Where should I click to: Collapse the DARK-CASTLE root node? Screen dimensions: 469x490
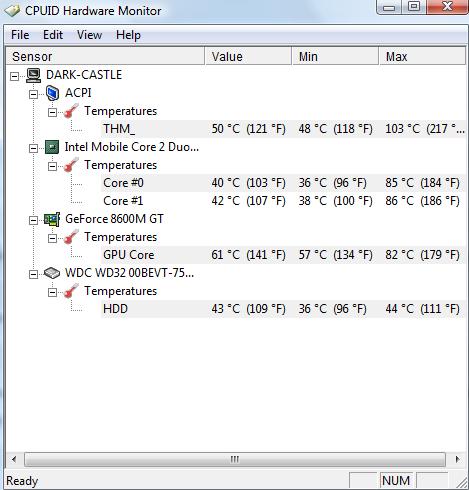pos(14,76)
